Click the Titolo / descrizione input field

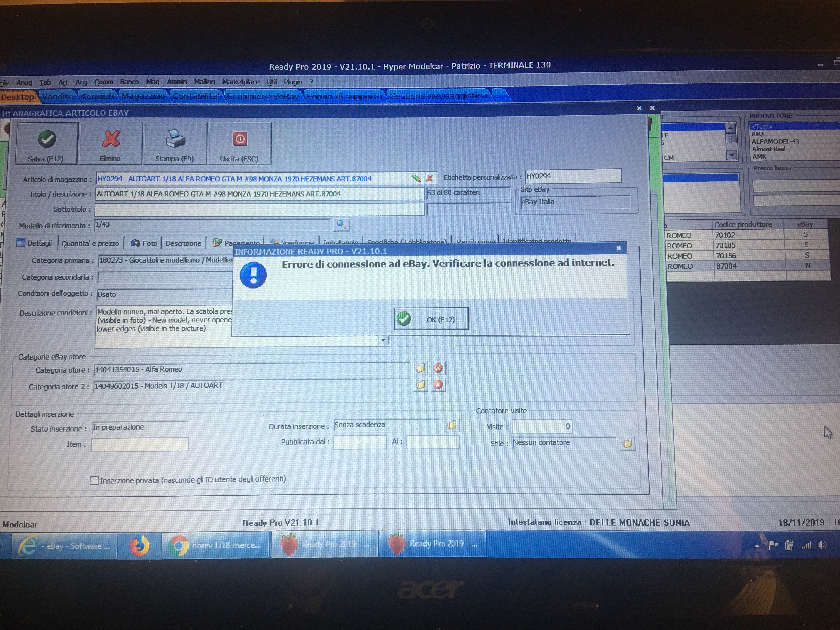tap(259, 194)
